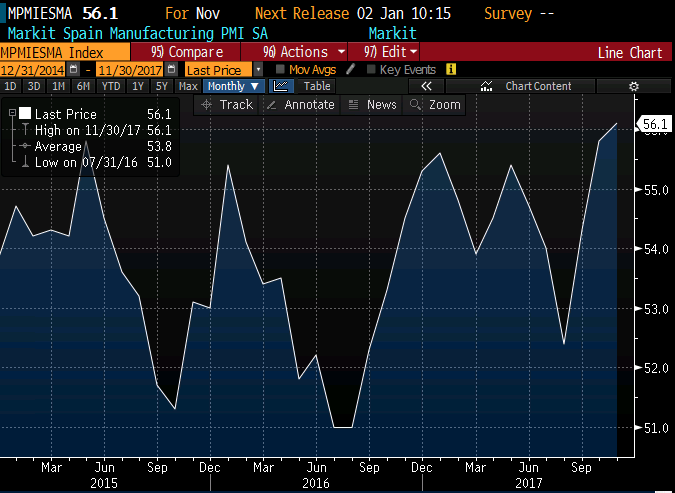Switch to the Table view
The width and height of the screenshot is (675, 493).
[316, 87]
